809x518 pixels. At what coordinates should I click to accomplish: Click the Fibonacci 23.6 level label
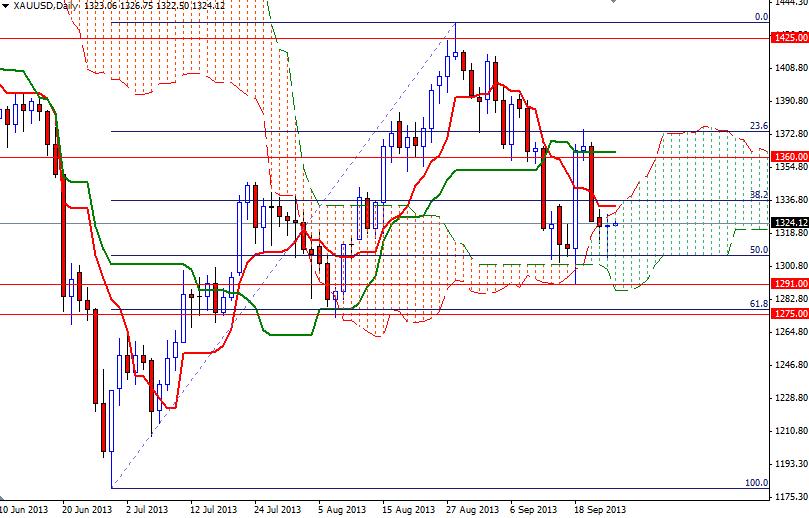(759, 126)
